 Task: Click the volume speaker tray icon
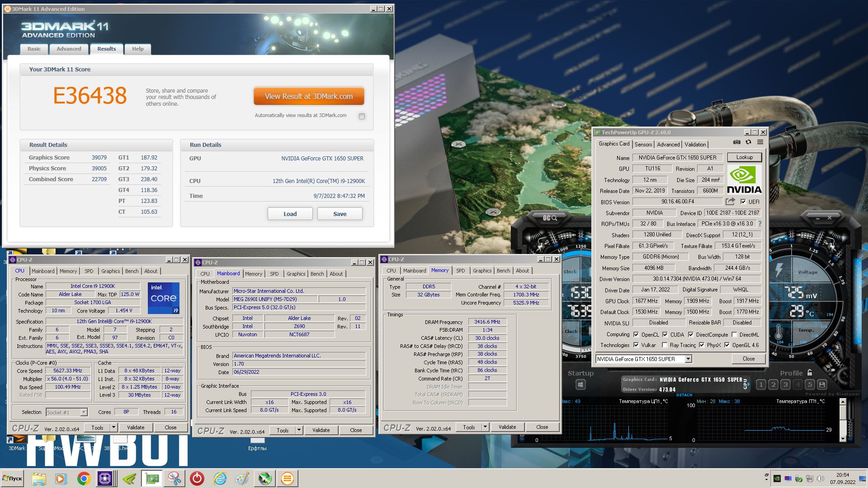click(821, 479)
